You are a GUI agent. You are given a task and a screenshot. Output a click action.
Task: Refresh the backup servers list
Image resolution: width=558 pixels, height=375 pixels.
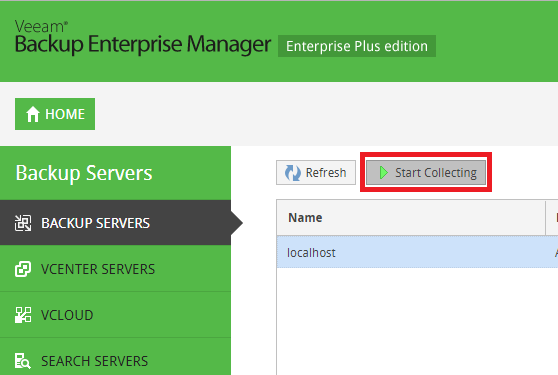click(x=316, y=173)
